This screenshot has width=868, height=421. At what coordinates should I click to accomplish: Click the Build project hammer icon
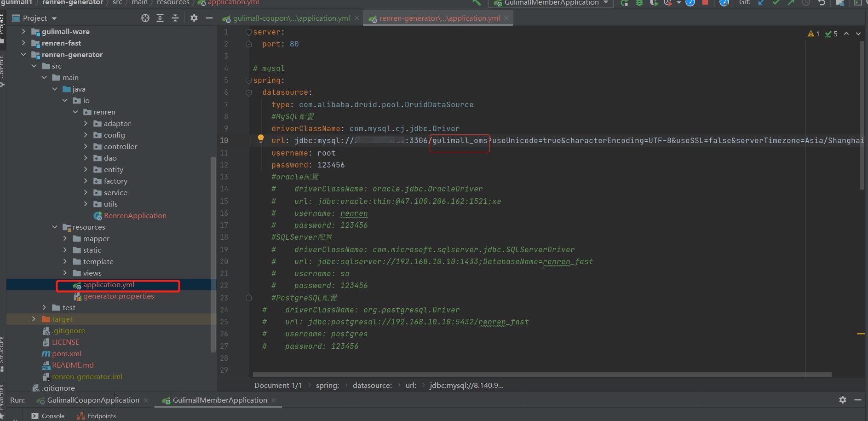(x=477, y=2)
